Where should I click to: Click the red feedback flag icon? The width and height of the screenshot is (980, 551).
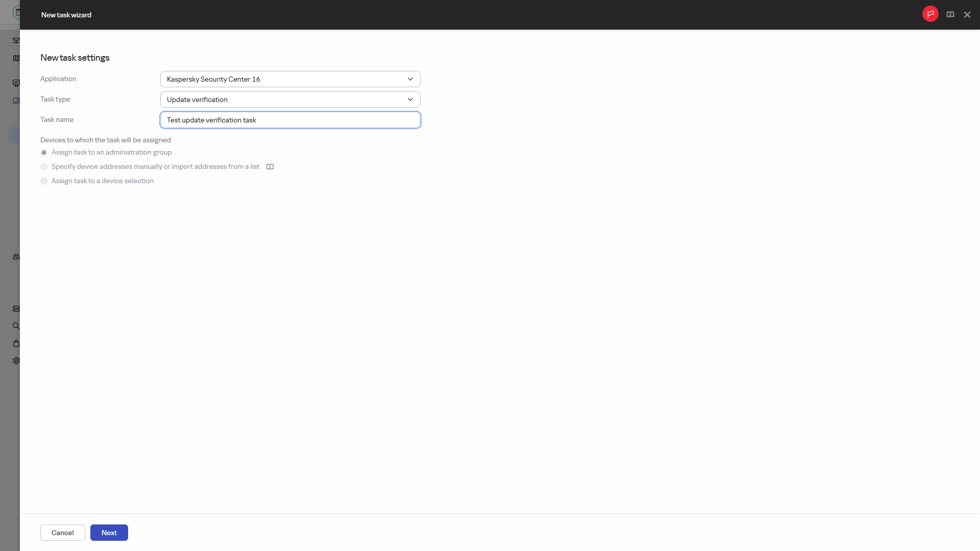tap(930, 14)
